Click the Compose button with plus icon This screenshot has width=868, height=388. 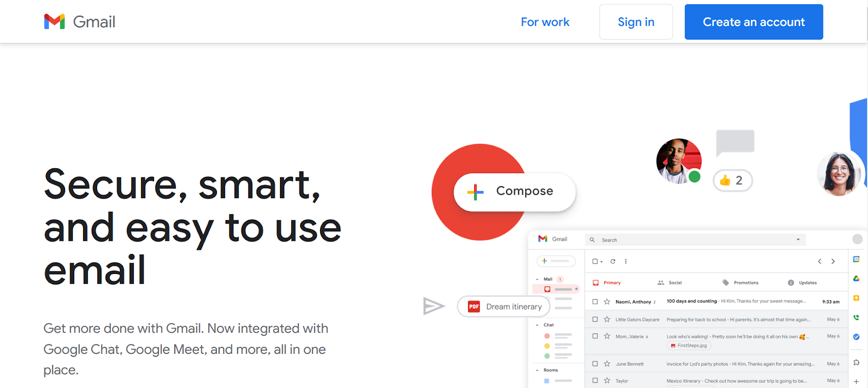click(514, 192)
